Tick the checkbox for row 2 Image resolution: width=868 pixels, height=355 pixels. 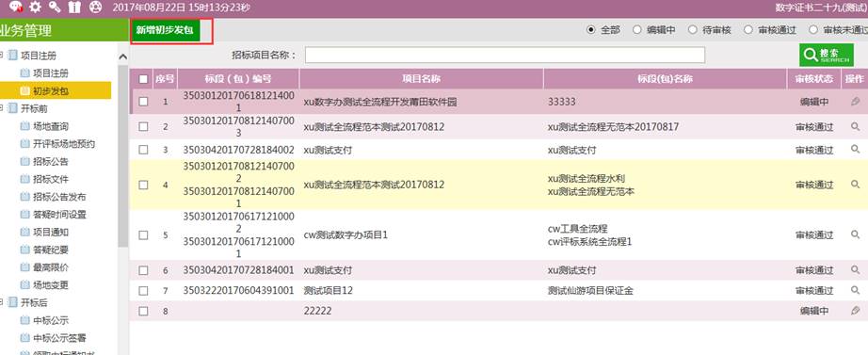[143, 126]
